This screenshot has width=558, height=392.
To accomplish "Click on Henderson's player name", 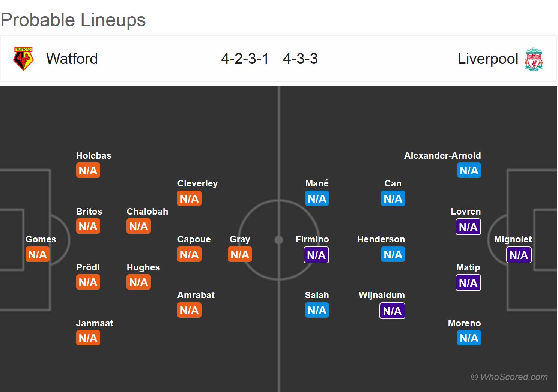I will pyautogui.click(x=381, y=239).
